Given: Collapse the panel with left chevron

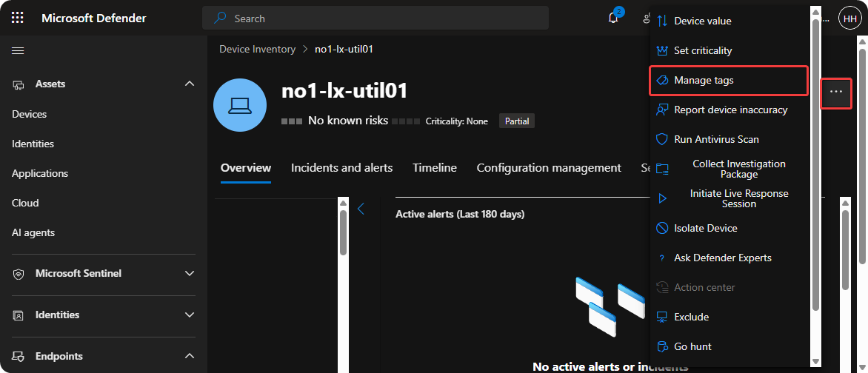Looking at the screenshot, I should (361, 209).
